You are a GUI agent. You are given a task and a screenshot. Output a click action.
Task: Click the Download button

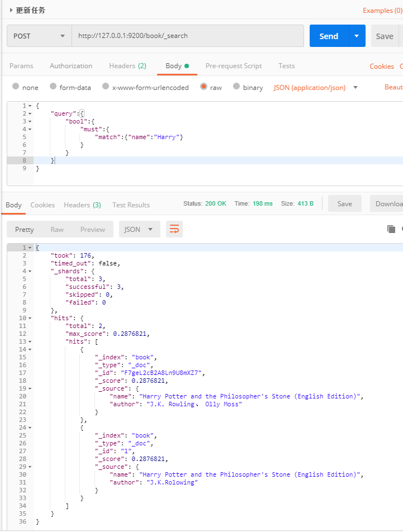[387, 203]
